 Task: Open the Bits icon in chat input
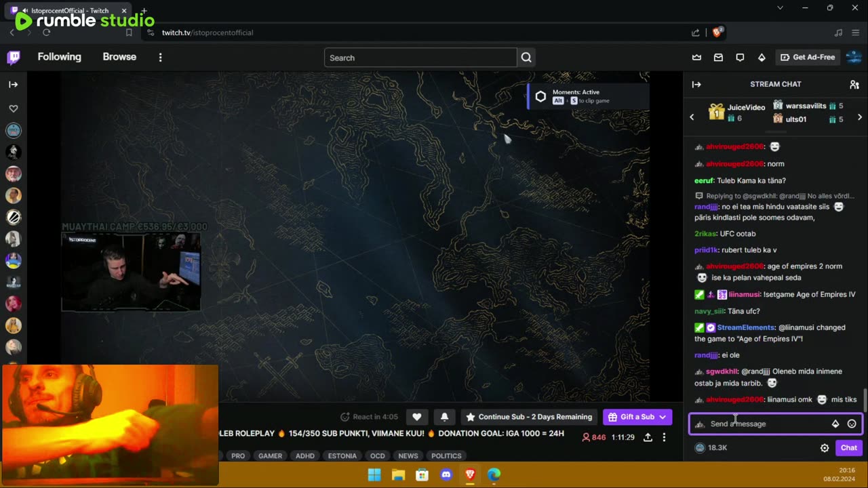835,424
